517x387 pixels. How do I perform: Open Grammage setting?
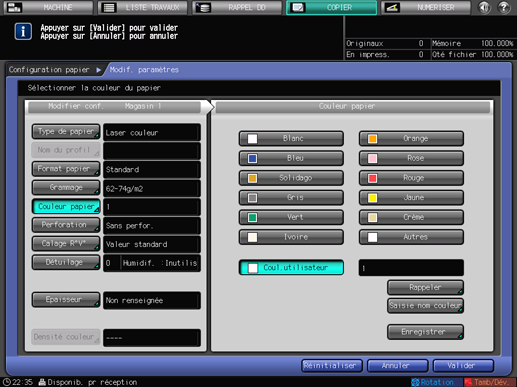[66, 188]
